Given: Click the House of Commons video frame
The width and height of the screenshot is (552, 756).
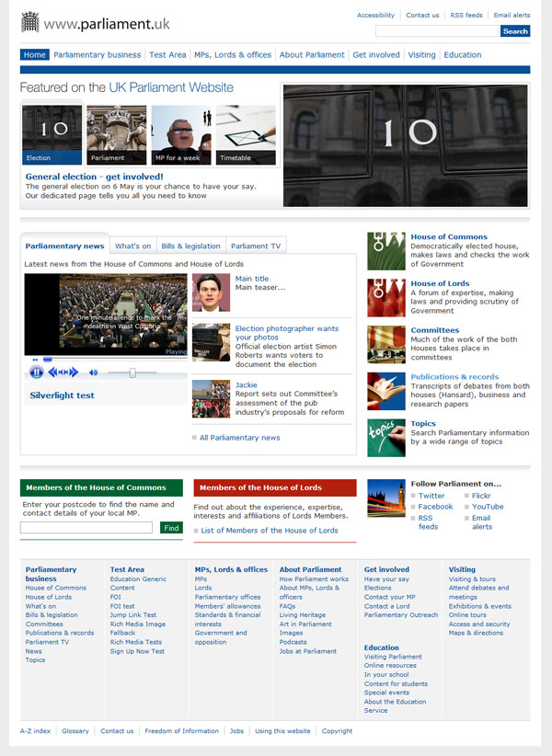Looking at the screenshot, I should pos(106,315).
